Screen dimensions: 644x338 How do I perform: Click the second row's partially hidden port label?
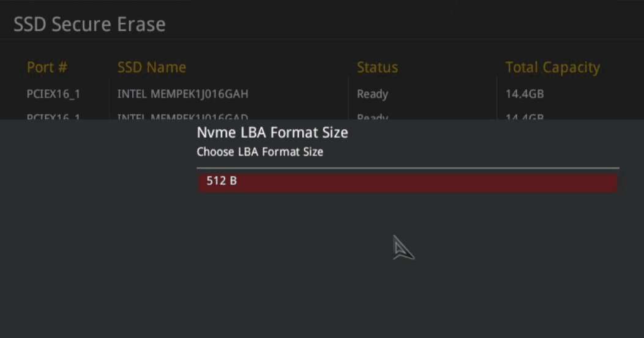(53, 116)
